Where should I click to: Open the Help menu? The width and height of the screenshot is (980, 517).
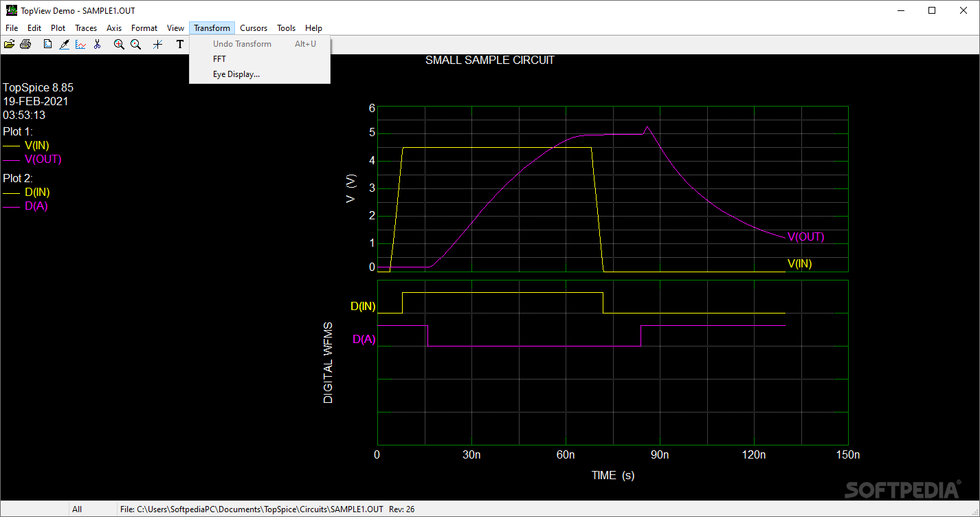313,28
